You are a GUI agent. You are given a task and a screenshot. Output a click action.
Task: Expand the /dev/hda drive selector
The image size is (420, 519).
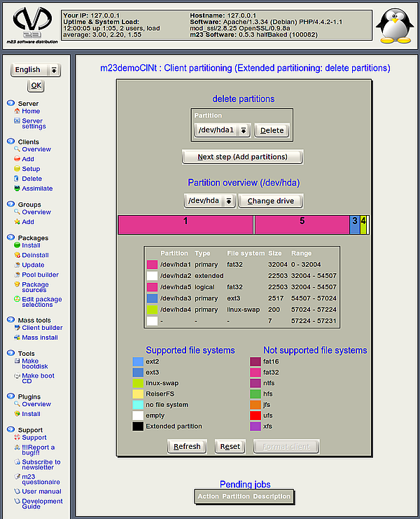(210, 201)
